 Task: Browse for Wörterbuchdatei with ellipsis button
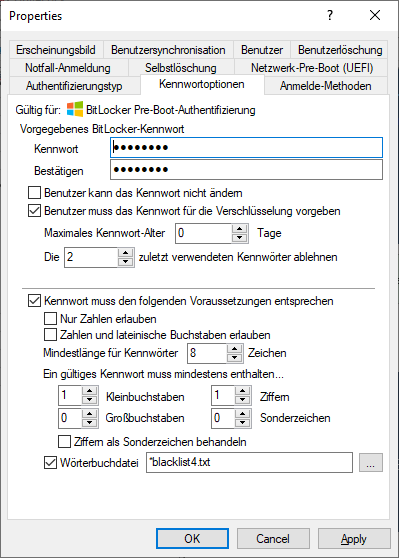click(x=371, y=462)
